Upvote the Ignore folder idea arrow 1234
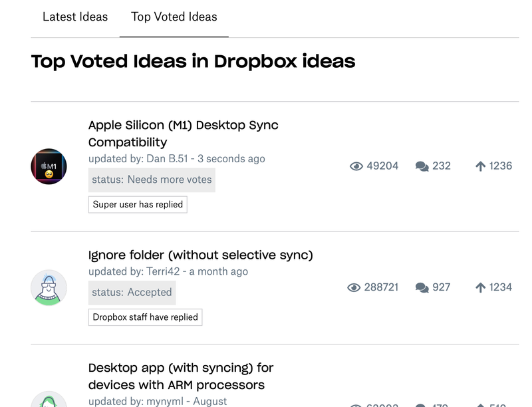The image size is (532, 407). coord(480,287)
